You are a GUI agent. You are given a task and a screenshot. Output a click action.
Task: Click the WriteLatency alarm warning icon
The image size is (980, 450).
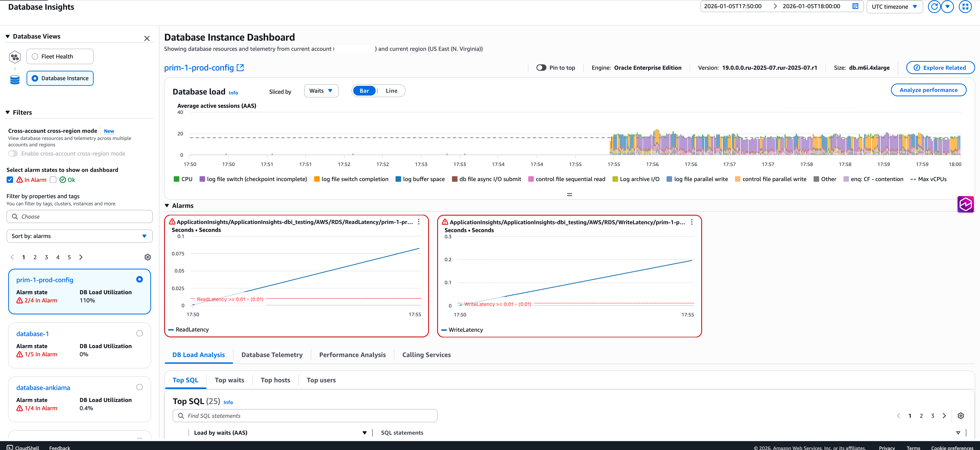click(x=445, y=222)
